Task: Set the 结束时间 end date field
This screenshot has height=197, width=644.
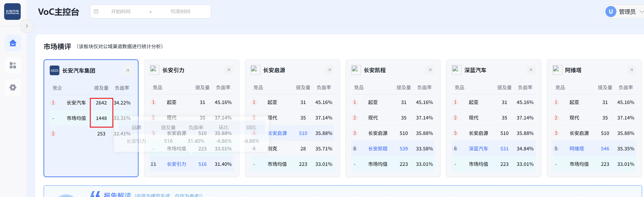Action: click(180, 12)
